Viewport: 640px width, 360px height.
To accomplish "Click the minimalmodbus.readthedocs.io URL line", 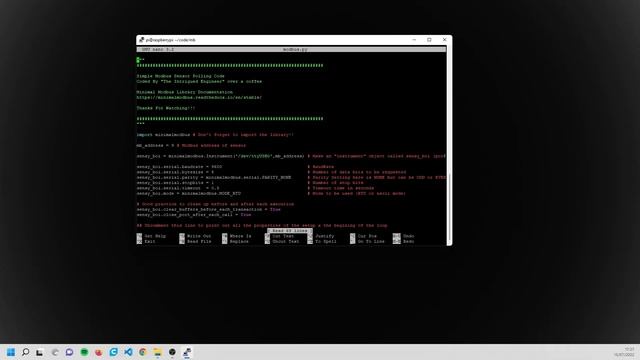I will [199, 97].
